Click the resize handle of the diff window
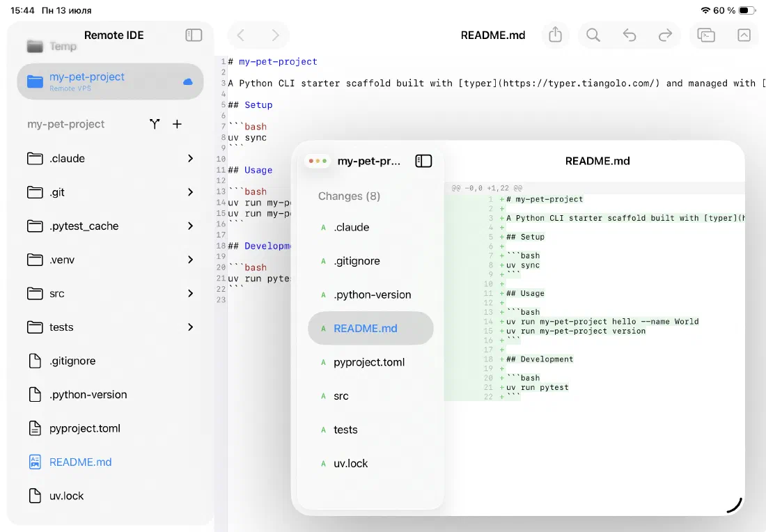The image size is (766, 532). [735, 506]
